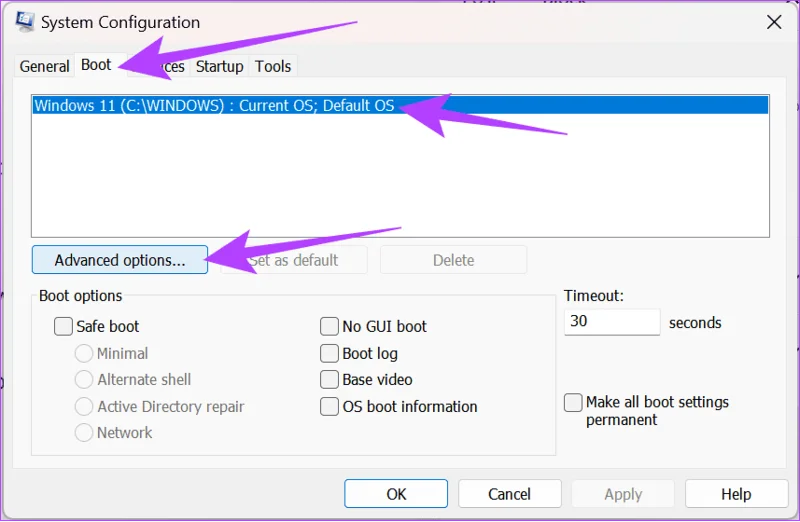Click the Delete button
The height and width of the screenshot is (522, 800).
coord(454,260)
